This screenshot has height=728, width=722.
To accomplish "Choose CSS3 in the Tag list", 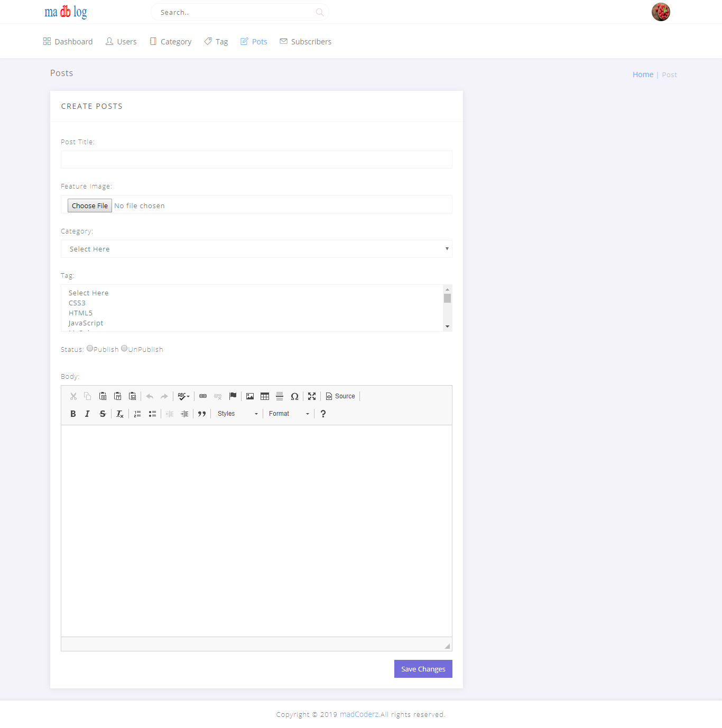I will [77, 303].
